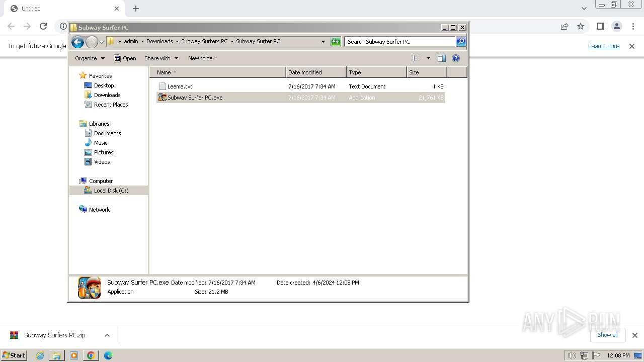This screenshot has width=644, height=362.
Task: Open the Start menu
Action: 14,355
